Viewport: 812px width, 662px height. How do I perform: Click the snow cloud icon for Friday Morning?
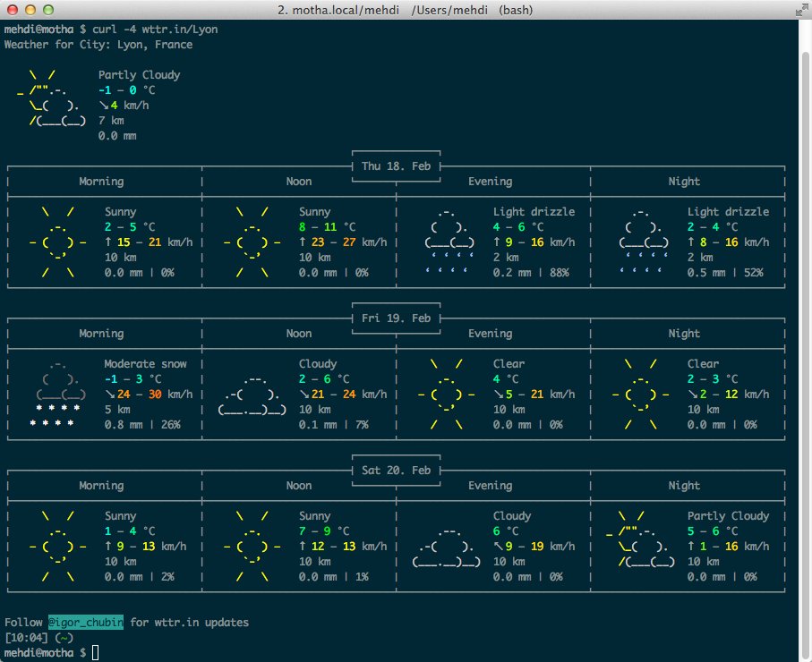(60, 394)
